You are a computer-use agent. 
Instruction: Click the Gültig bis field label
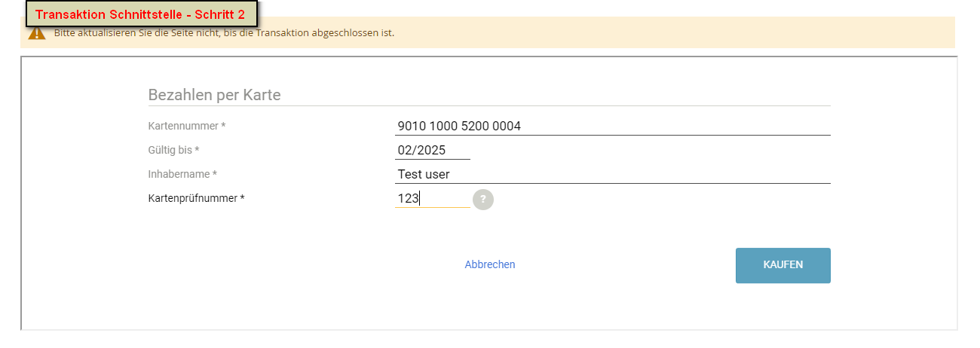coord(174,150)
